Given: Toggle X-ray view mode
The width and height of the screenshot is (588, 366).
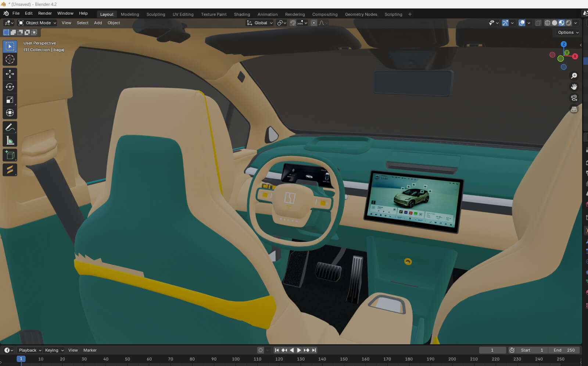Looking at the screenshot, I should (x=538, y=23).
